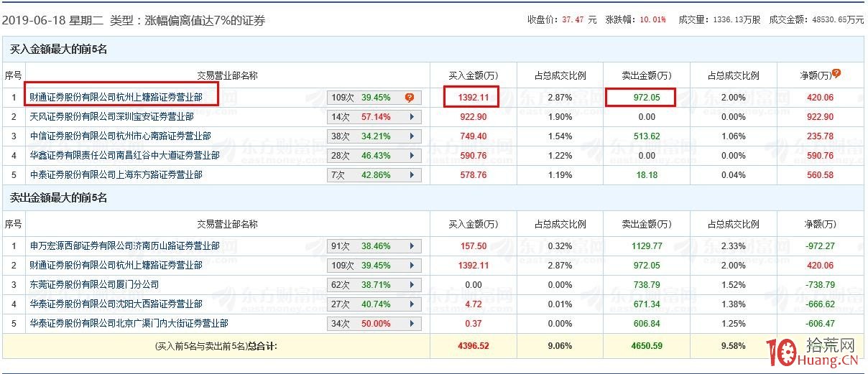Click buy amount cell 749.40

click(x=473, y=136)
